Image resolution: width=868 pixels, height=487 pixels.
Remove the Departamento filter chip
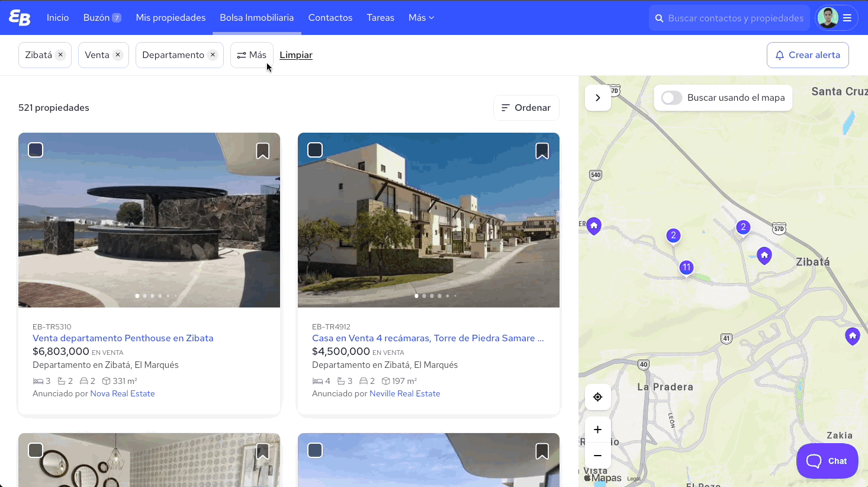coord(213,55)
